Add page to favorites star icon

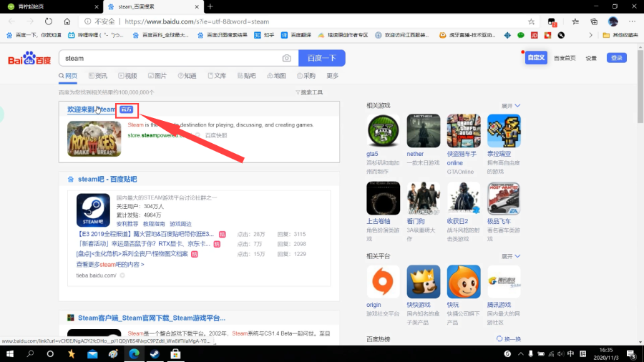click(531, 21)
